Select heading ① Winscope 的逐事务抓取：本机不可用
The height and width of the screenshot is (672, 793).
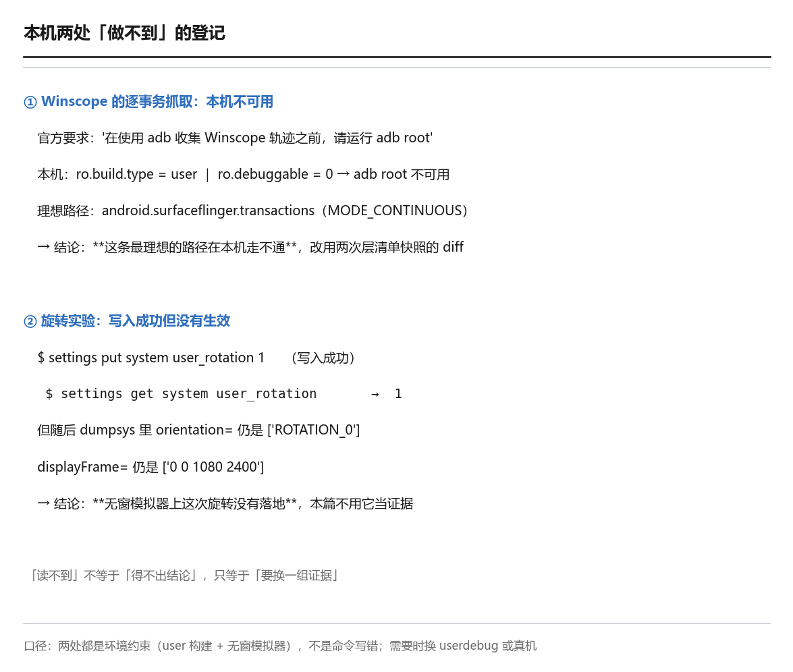(148, 102)
